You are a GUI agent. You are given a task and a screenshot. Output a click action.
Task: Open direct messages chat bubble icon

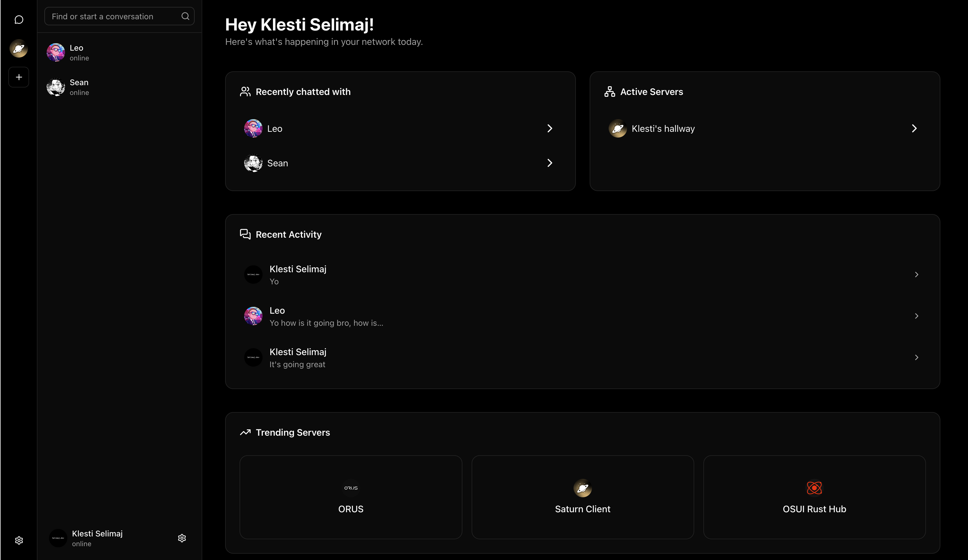[19, 20]
